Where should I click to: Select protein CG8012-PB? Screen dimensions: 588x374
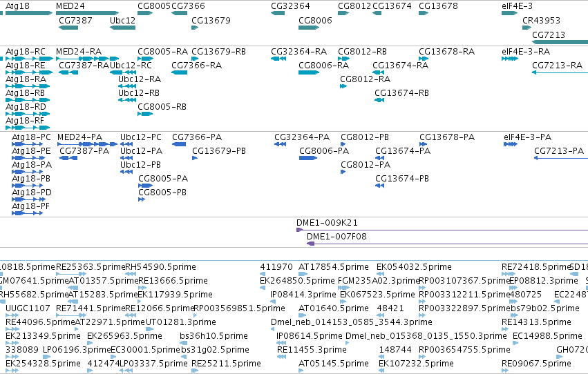343,144
